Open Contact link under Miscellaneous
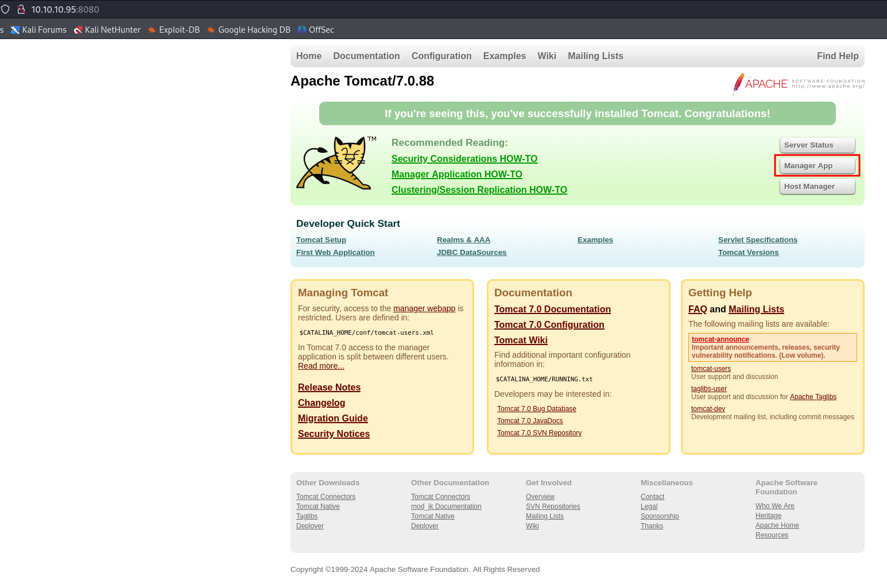 (652, 497)
